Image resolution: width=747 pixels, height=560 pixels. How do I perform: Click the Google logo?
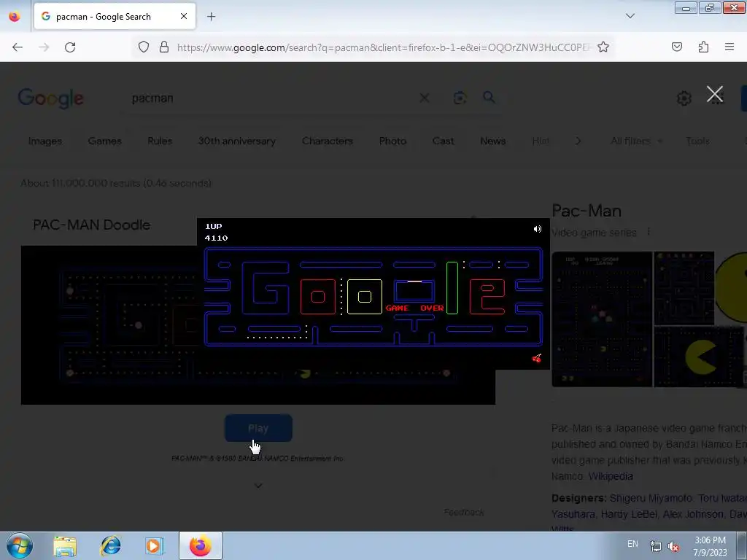pos(50,98)
